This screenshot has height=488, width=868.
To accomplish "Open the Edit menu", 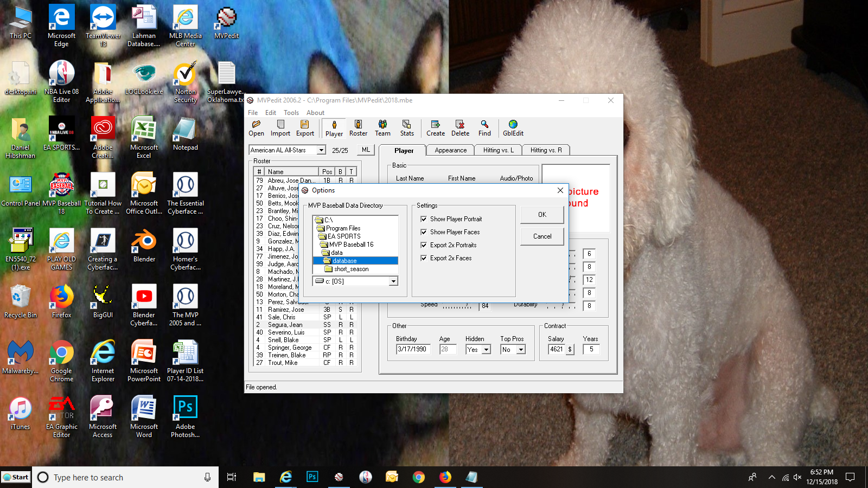I will (x=271, y=113).
